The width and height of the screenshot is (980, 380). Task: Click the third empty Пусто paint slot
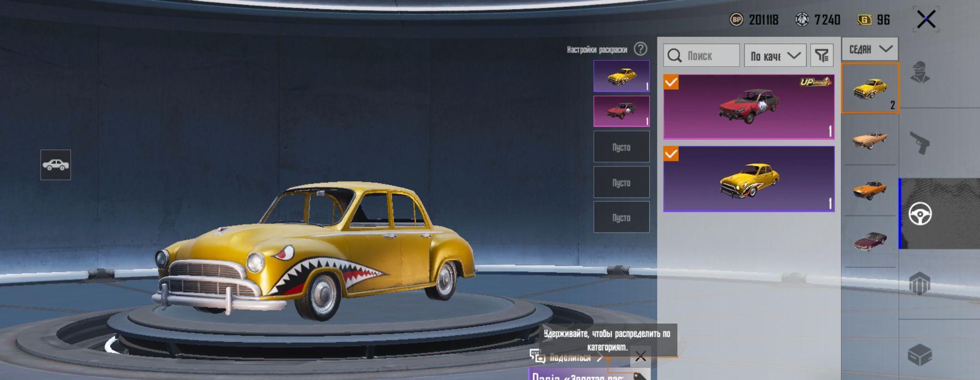[621, 217]
